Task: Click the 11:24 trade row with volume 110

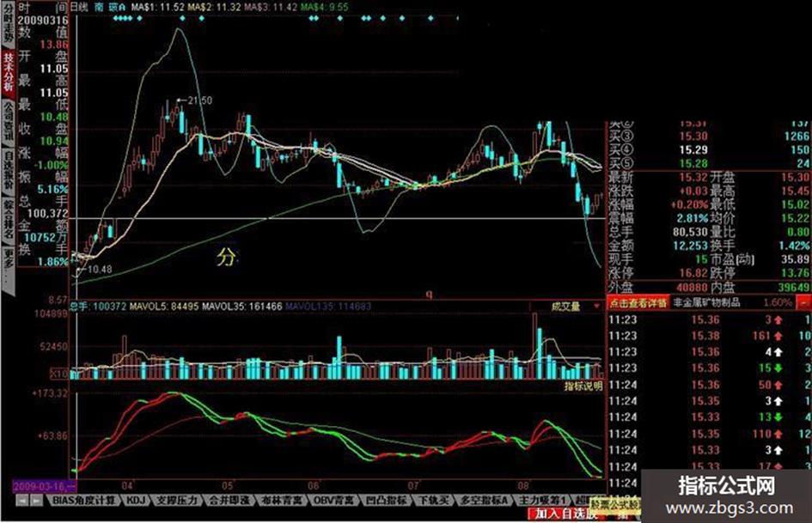Action: coord(710,434)
